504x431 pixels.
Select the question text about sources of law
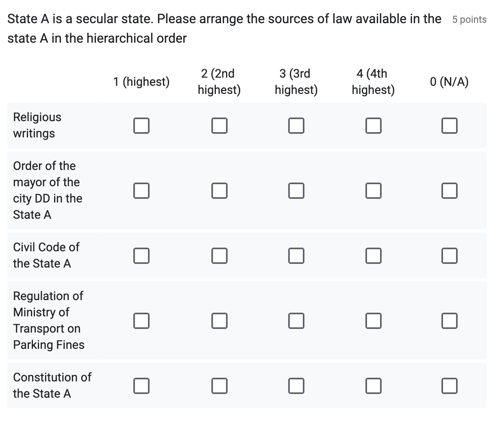tap(224, 28)
